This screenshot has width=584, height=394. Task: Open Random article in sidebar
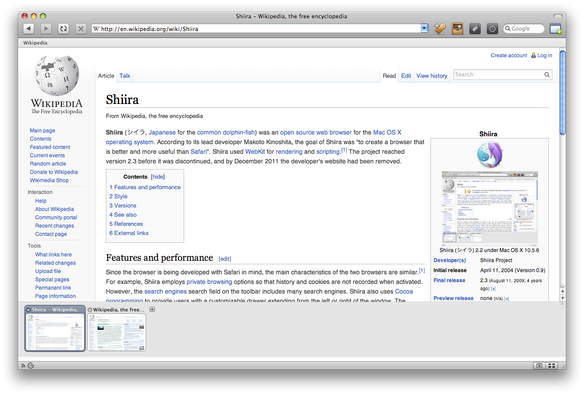tap(48, 163)
